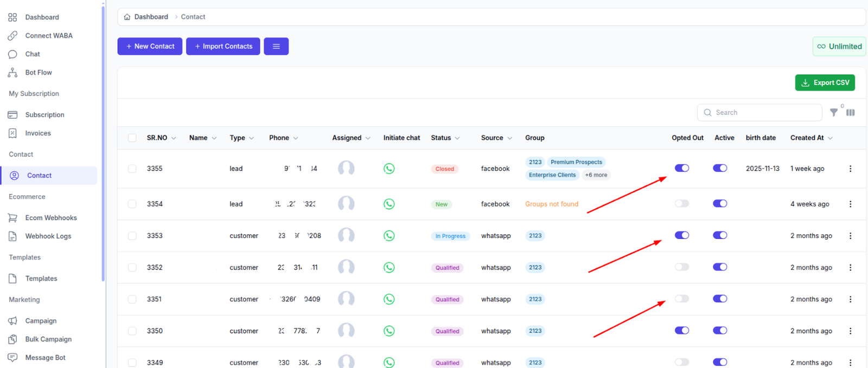The height and width of the screenshot is (368, 868).
Task: Open Templates page in sidebar
Action: pyautogui.click(x=41, y=279)
